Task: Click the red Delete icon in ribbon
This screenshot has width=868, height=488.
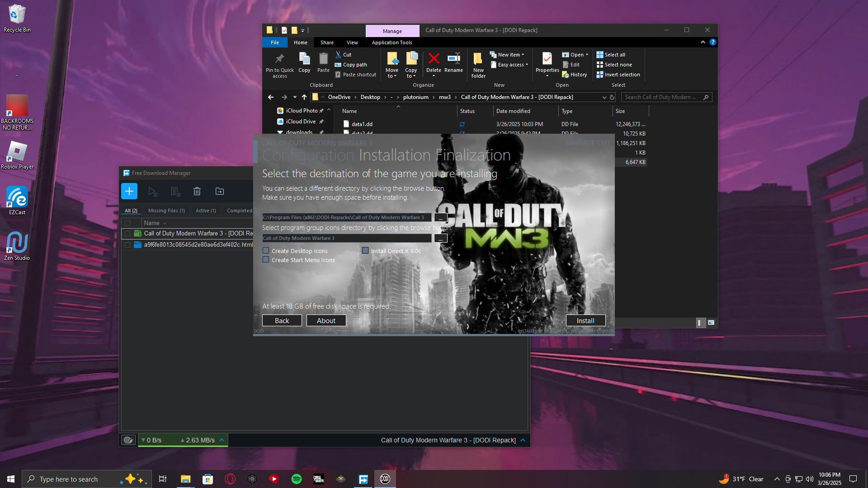Action: click(434, 59)
